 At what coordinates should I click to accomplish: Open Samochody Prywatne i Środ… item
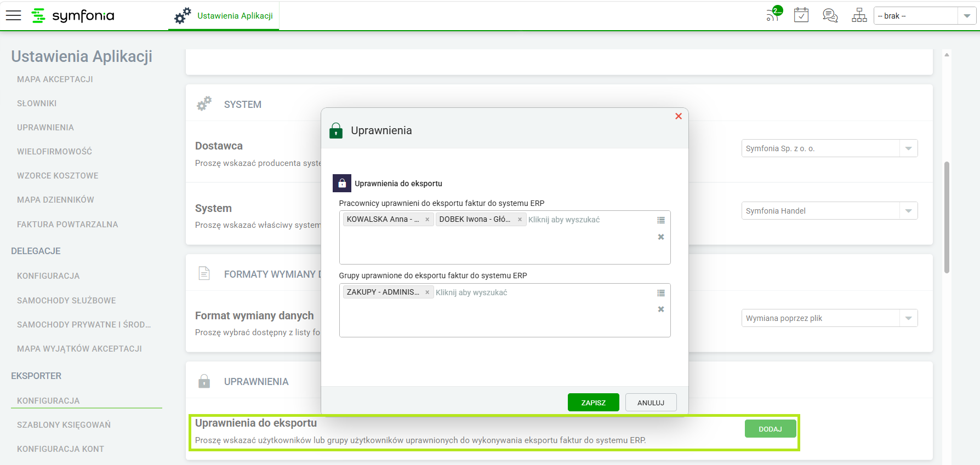click(84, 325)
